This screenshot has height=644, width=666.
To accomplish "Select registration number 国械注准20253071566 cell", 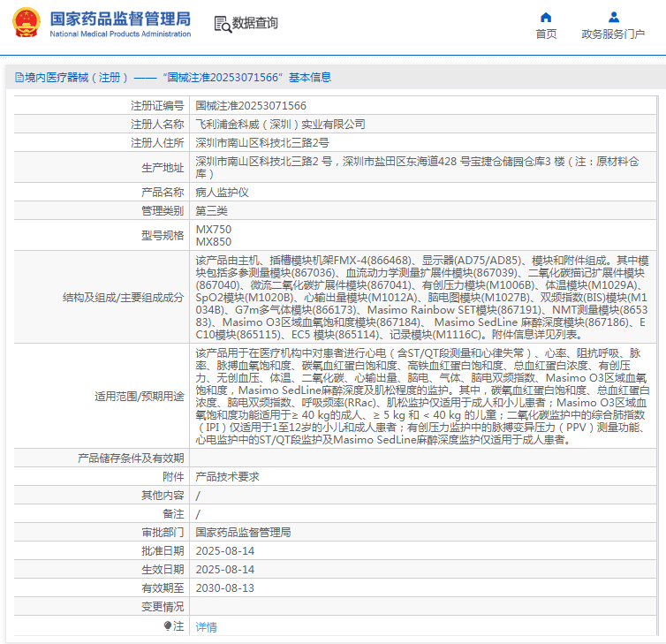I will point(251,106).
